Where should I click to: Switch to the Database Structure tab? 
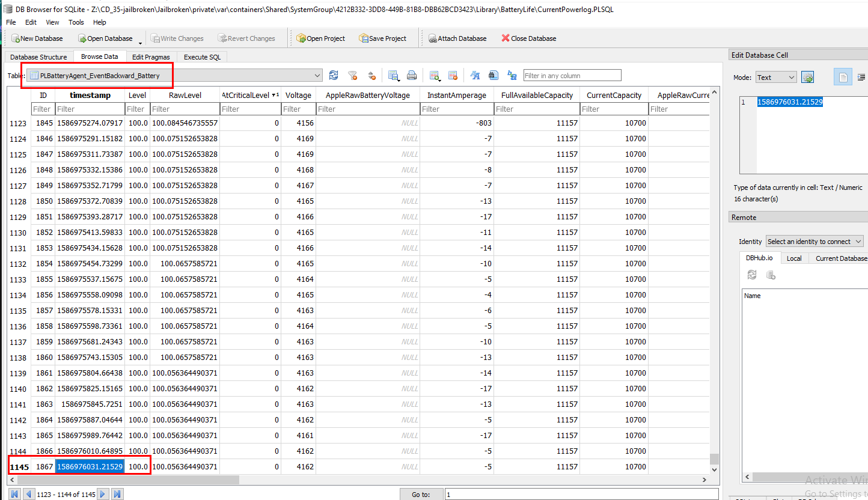(38, 57)
